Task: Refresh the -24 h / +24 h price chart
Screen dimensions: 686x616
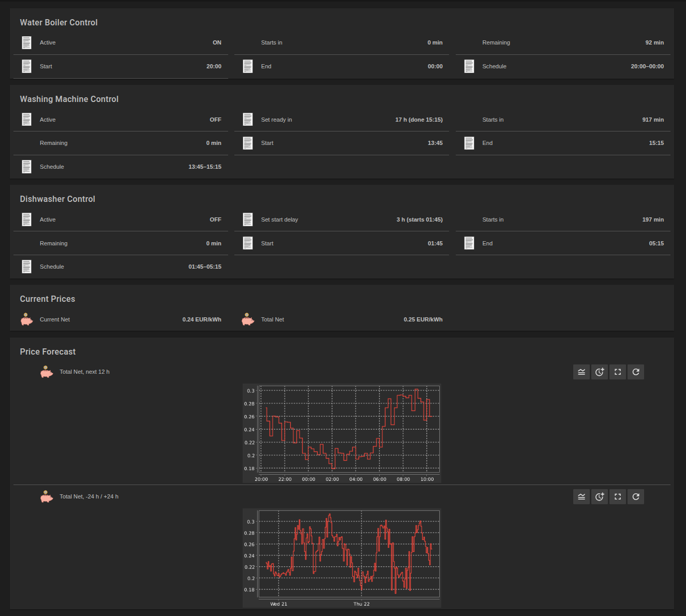Action: pyautogui.click(x=636, y=497)
